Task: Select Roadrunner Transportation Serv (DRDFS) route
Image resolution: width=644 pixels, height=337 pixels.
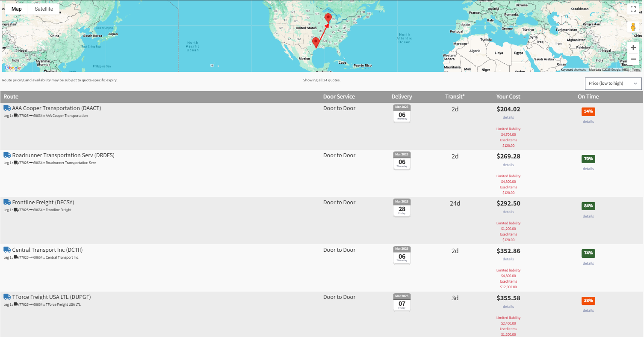Action: click(x=63, y=155)
